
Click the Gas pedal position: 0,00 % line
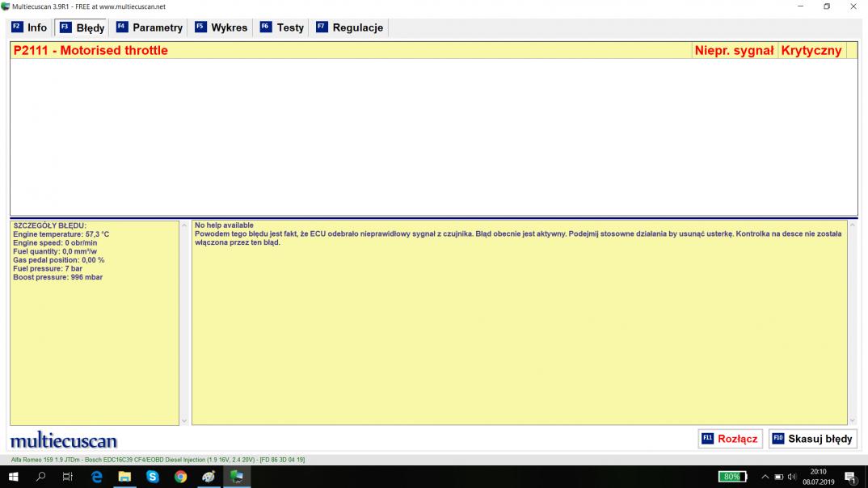pos(59,260)
